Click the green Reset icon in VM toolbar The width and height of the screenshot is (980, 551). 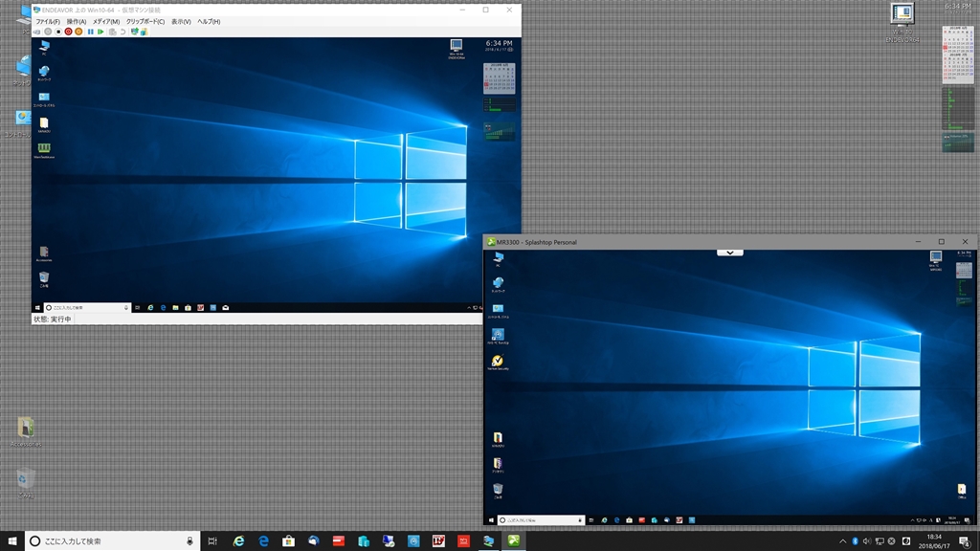pos(101,32)
